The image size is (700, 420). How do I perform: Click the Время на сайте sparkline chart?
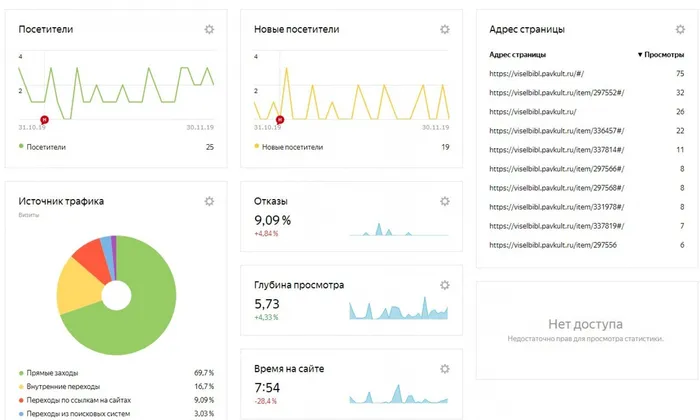point(398,394)
